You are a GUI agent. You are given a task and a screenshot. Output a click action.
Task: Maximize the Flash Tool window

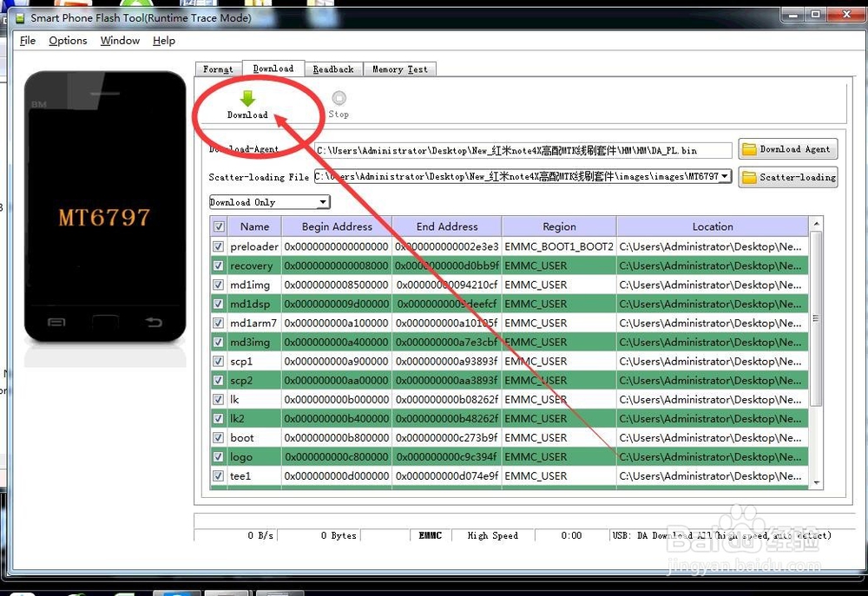tap(815, 15)
